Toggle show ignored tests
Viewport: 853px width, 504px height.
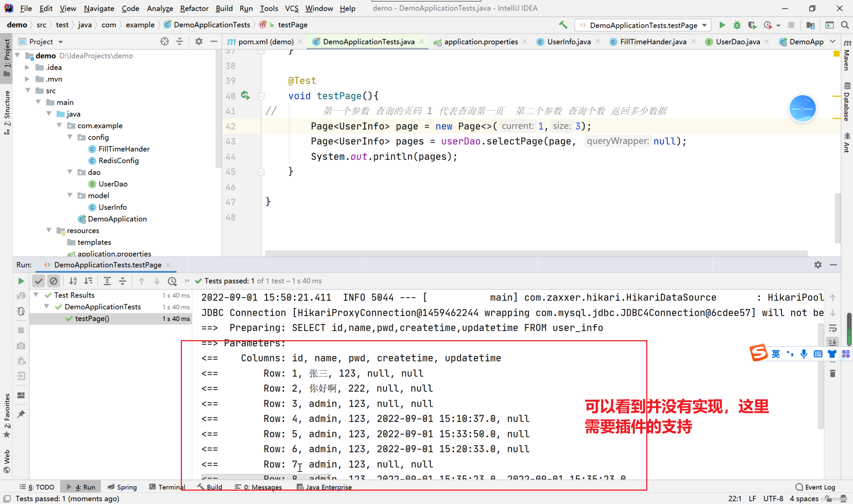click(54, 281)
